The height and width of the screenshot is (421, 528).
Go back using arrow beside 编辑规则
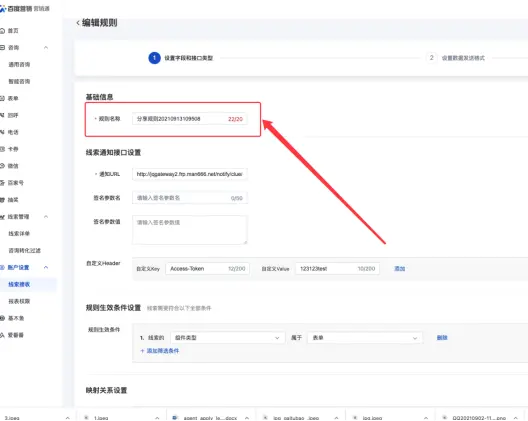(78, 23)
